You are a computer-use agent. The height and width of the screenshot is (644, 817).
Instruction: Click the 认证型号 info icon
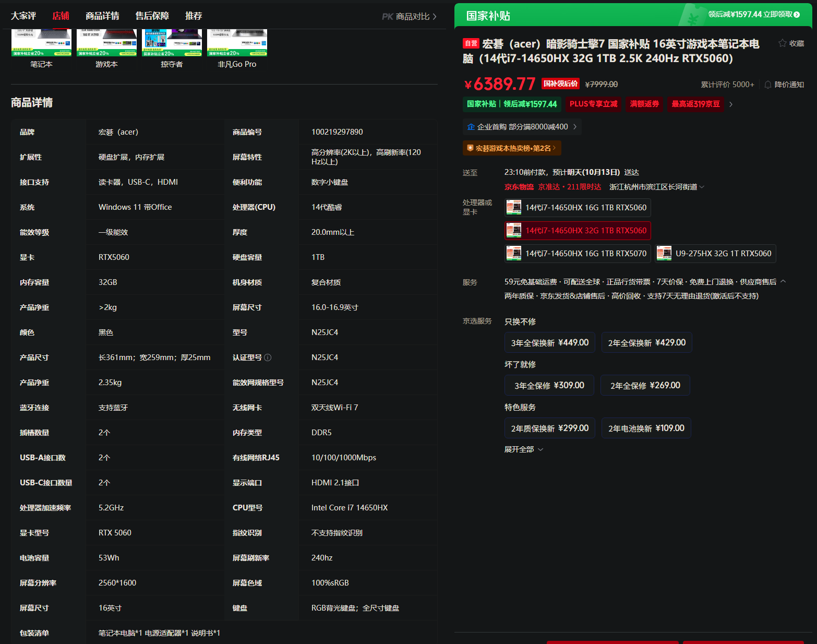click(x=268, y=357)
